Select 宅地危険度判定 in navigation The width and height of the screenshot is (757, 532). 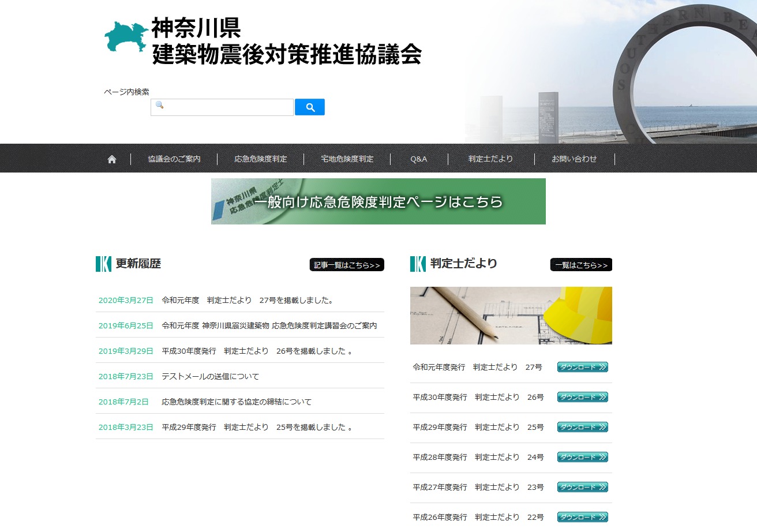347,159
